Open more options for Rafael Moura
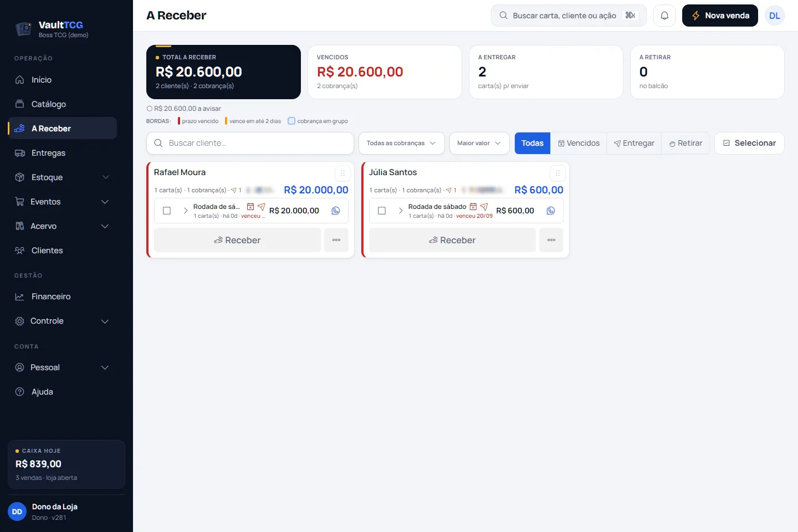The width and height of the screenshot is (798, 532). (x=336, y=240)
